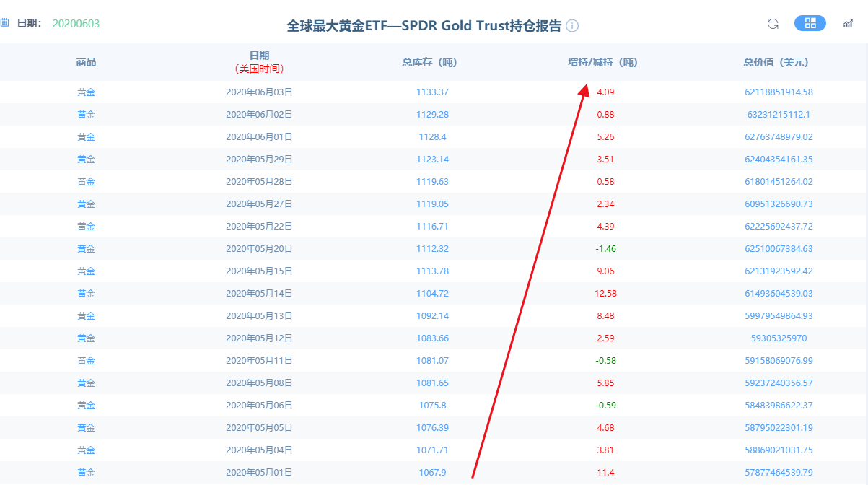This screenshot has height=485, width=868.
Task: Click the total inventory value 1075.8
Action: tap(433, 406)
